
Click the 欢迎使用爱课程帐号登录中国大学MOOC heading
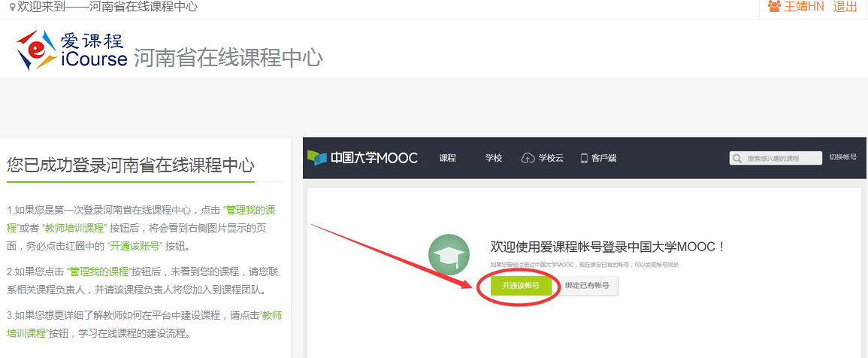(x=609, y=247)
